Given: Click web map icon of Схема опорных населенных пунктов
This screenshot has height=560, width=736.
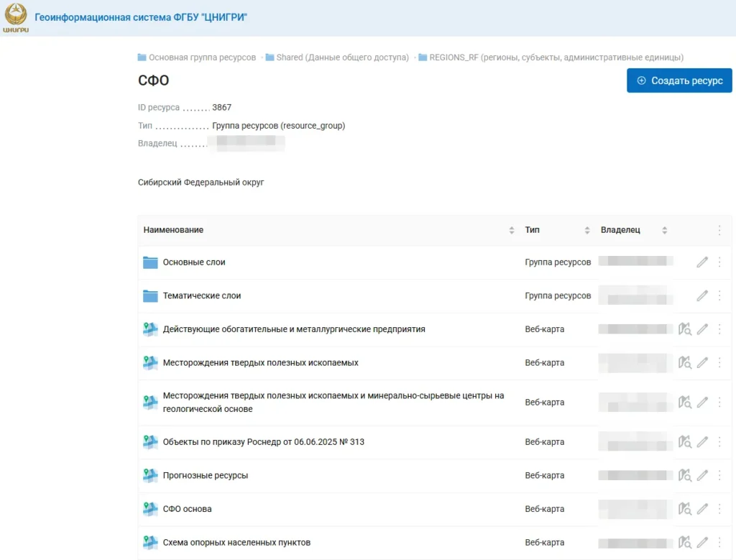Looking at the screenshot, I should click(x=150, y=543).
